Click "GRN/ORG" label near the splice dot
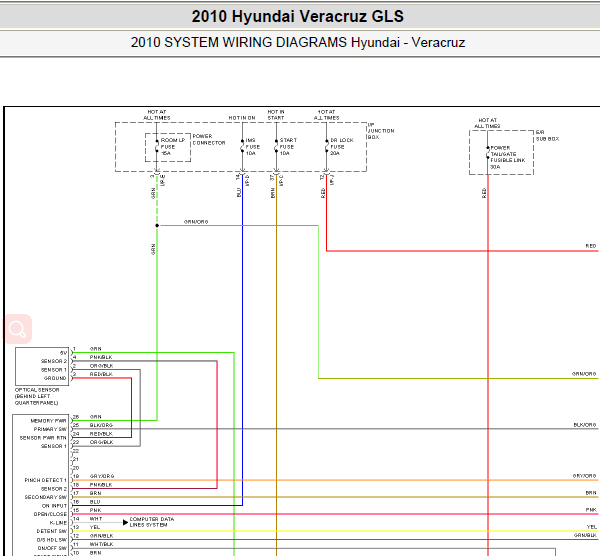This screenshot has width=600, height=556. [x=196, y=222]
